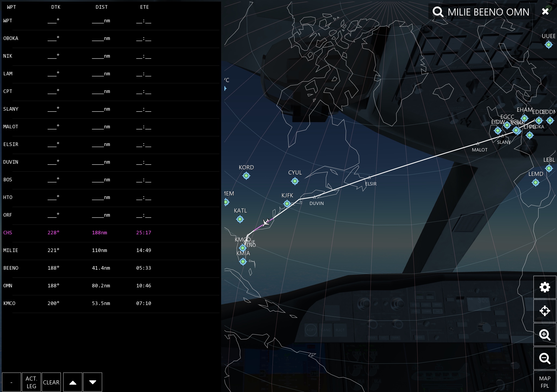This screenshot has width=557, height=392.
Task: Select the KORD airport marker
Action: coord(246,176)
